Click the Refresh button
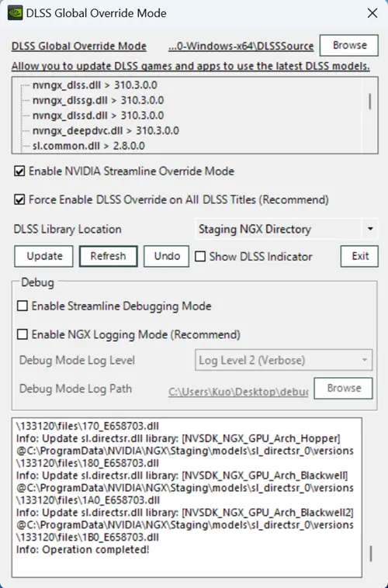The width and height of the screenshot is (388, 588). point(109,256)
